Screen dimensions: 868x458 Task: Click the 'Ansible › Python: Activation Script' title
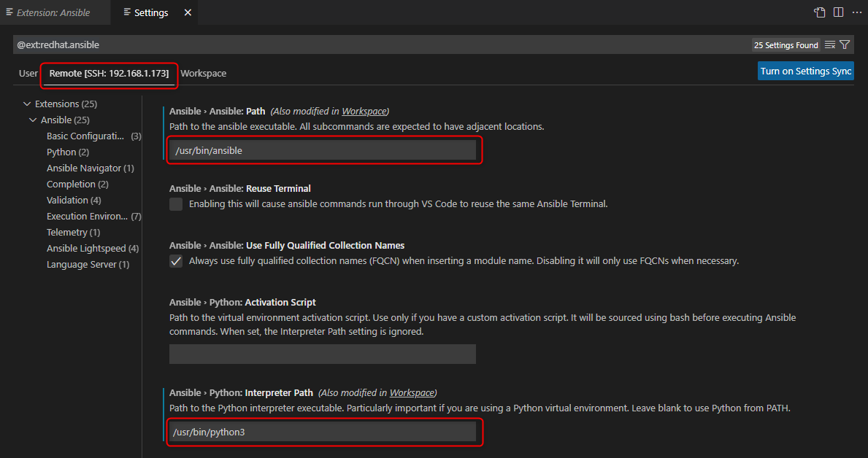click(242, 303)
